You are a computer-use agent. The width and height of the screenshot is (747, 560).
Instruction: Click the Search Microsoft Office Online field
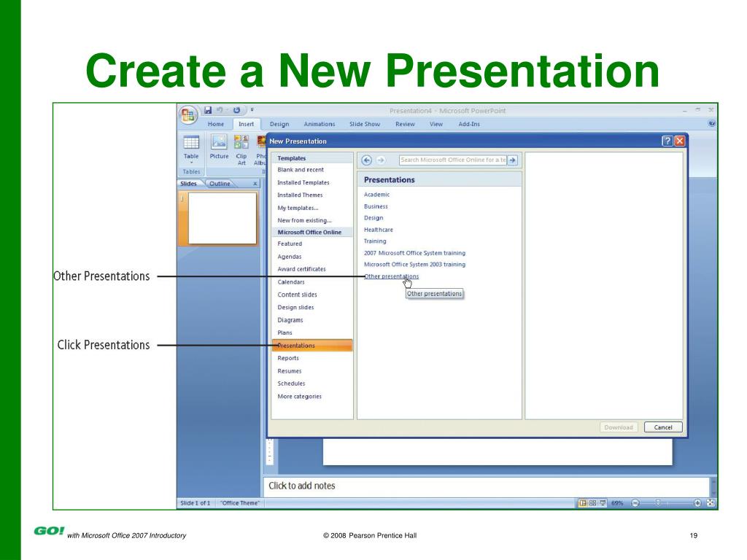coord(453,160)
